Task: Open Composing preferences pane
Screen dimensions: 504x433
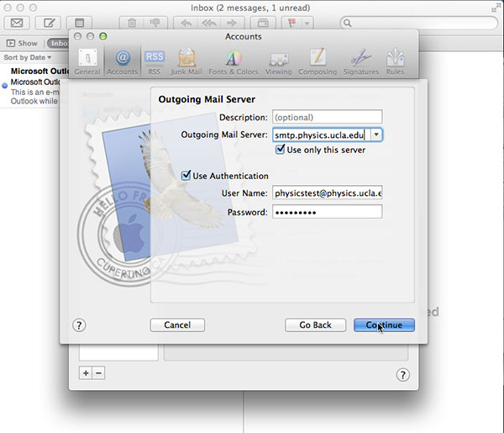Action: (318, 62)
